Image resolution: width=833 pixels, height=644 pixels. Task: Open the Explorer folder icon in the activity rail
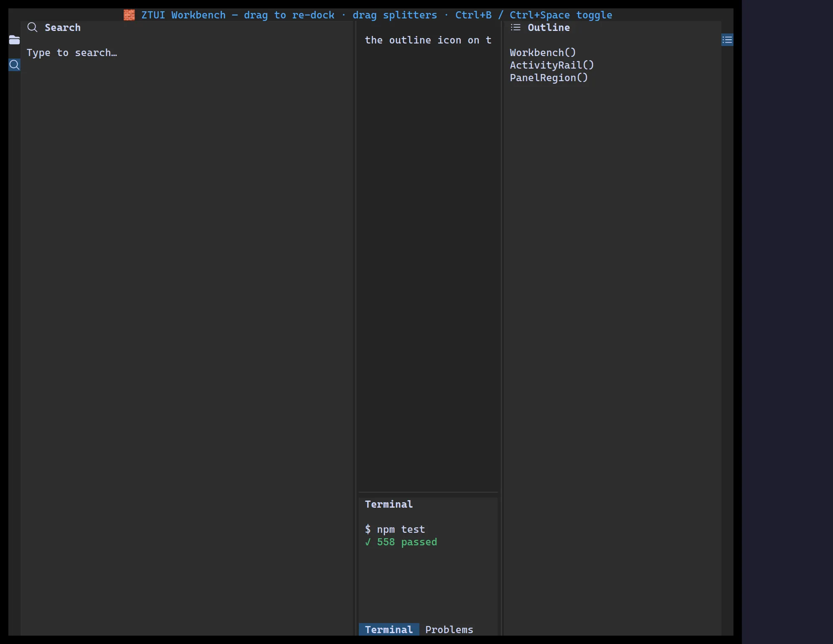14,40
